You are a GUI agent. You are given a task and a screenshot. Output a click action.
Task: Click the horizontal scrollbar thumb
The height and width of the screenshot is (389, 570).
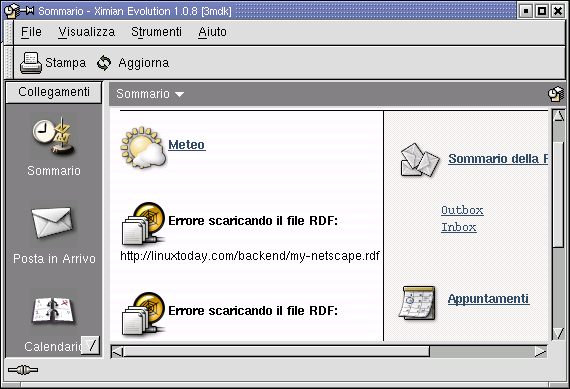point(277,352)
